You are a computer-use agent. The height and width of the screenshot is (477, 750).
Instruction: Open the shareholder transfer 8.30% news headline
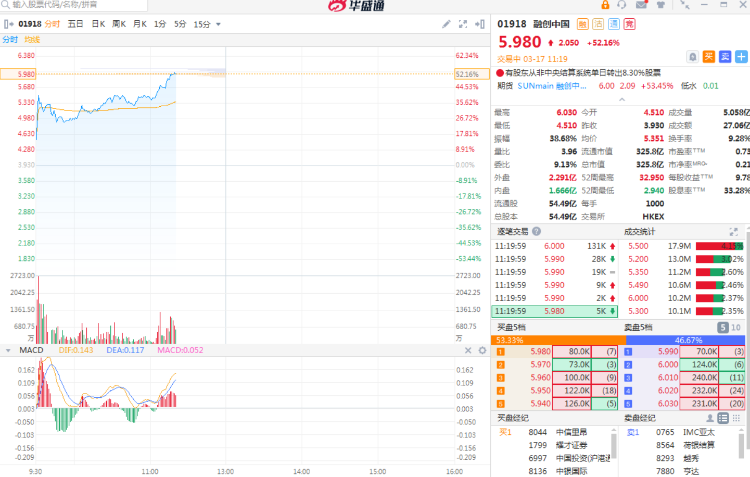[x=583, y=73]
